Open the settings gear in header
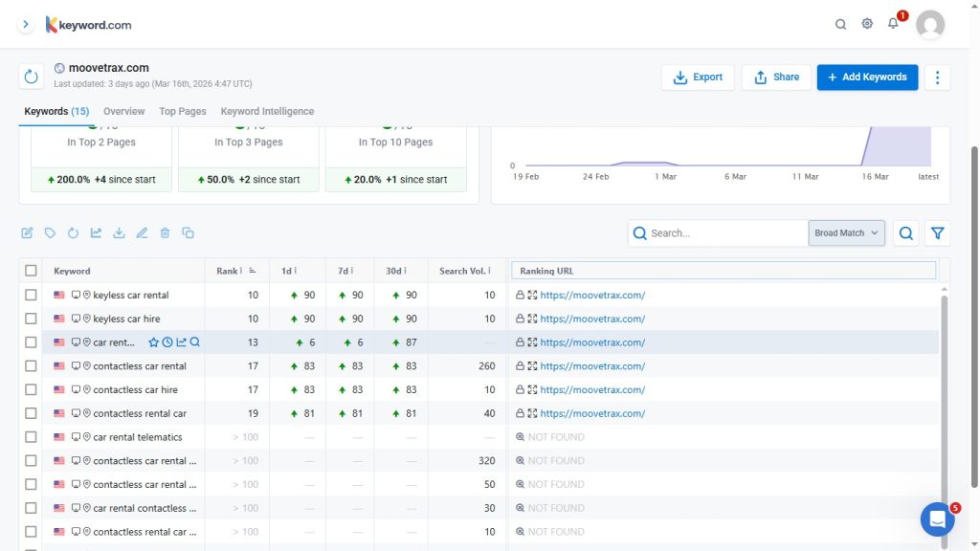 click(867, 24)
